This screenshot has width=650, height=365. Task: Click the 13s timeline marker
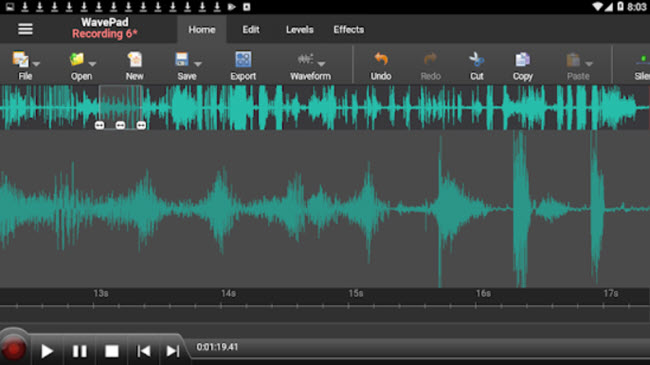pos(101,293)
